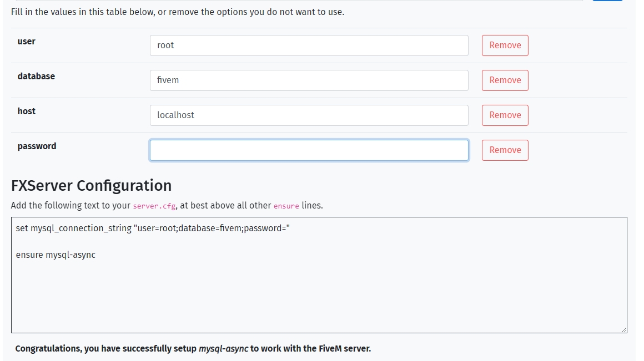Screen dimensions: 644x361
Task: Click the host row label
Action: pos(26,111)
